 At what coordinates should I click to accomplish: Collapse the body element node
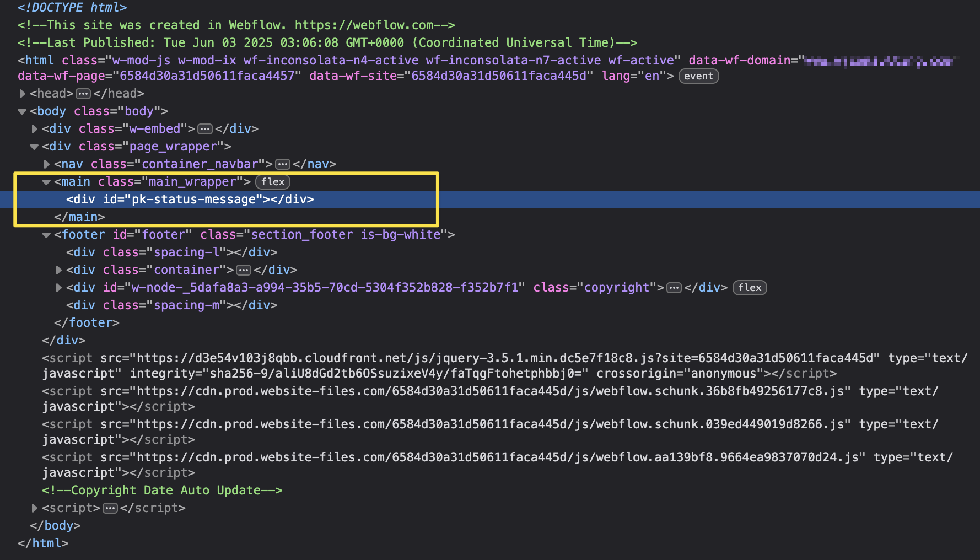click(x=22, y=111)
